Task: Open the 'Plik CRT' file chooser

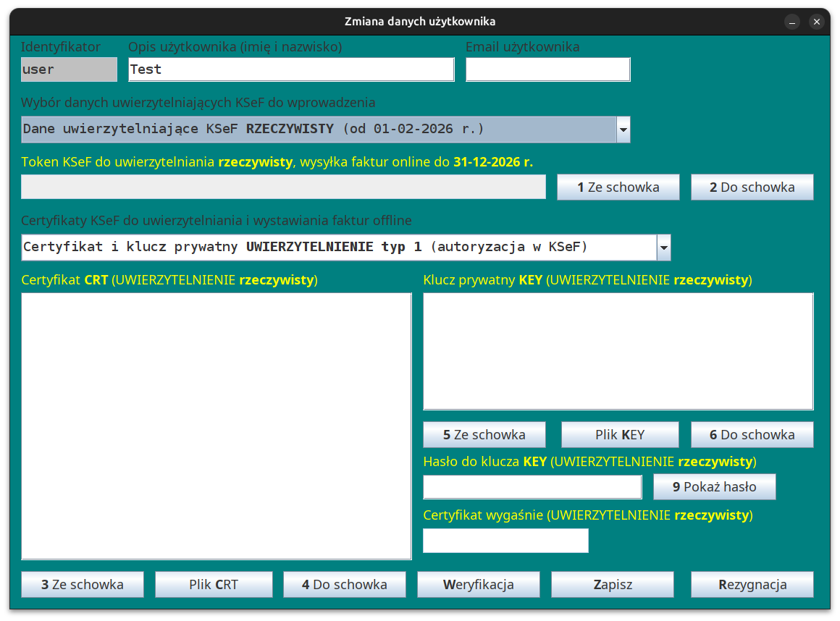Action: 214,585
